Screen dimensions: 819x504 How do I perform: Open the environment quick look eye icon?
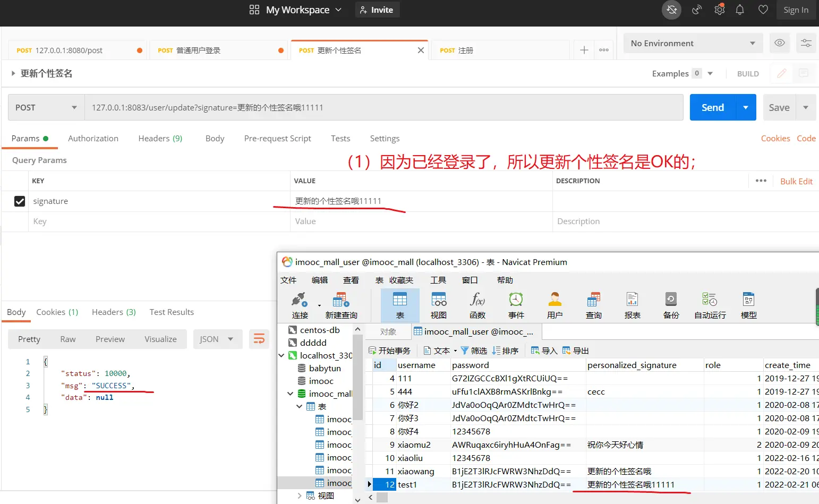click(x=779, y=43)
